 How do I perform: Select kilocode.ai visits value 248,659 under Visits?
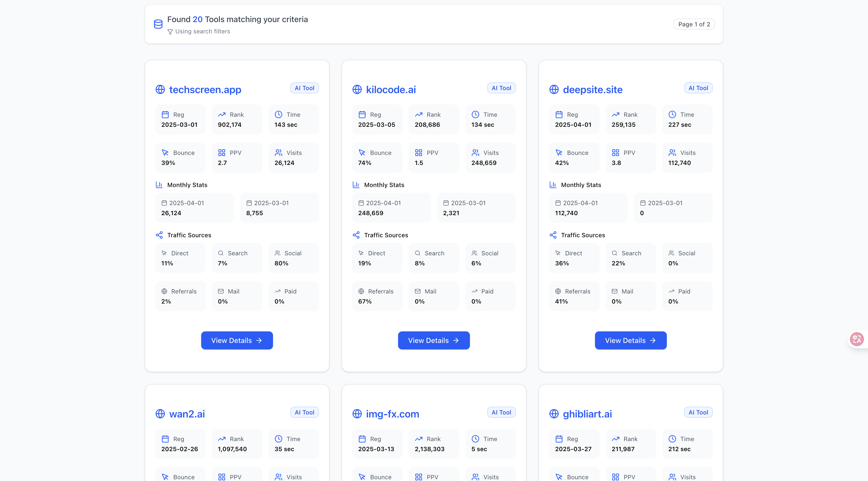pos(483,163)
